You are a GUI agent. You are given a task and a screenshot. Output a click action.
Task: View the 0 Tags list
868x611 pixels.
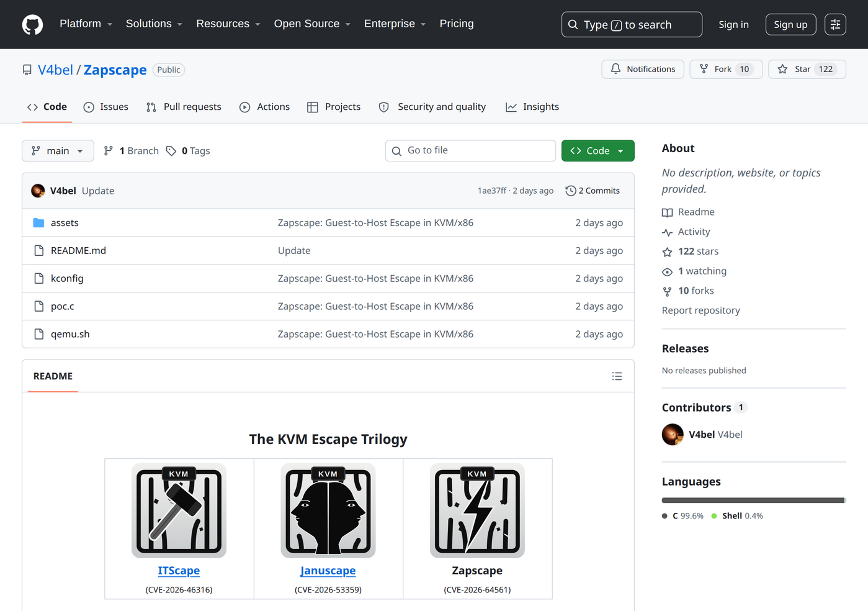[x=188, y=151]
